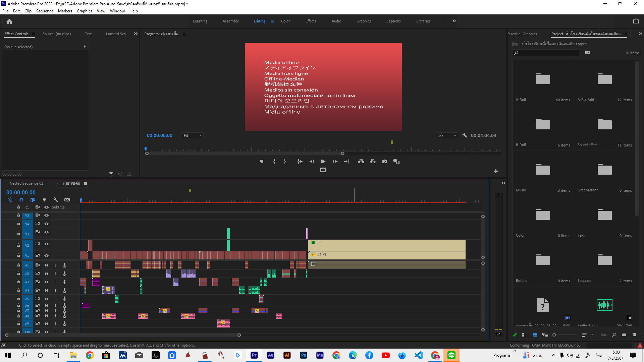Image resolution: width=644 pixels, height=362 pixels.
Task: Lock the V2 track
Action: click(19, 245)
